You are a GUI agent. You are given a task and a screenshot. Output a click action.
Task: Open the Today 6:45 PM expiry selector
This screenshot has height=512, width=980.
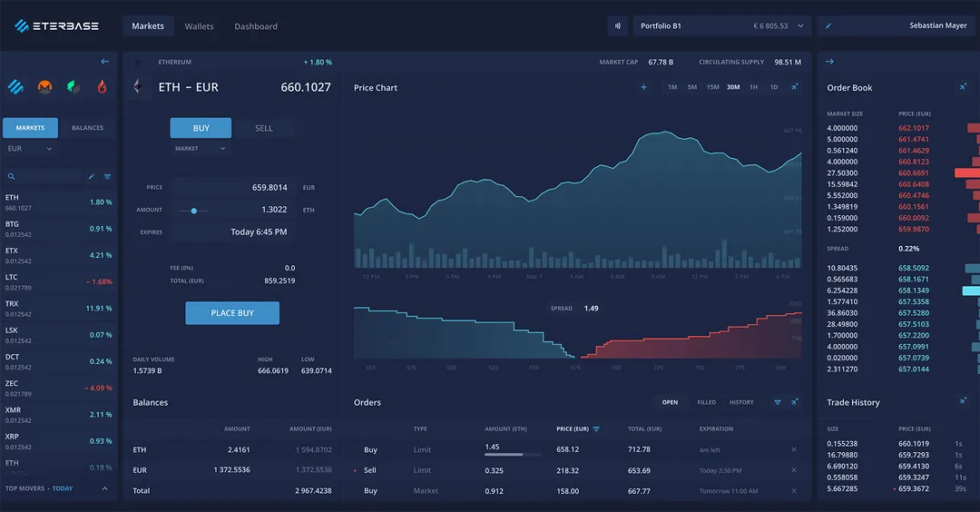[x=232, y=231]
